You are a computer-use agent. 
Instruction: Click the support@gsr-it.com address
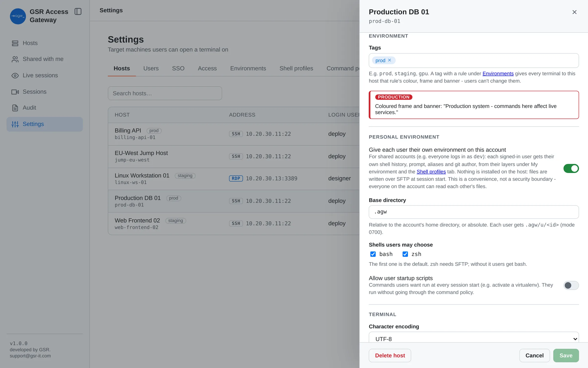click(x=30, y=356)
